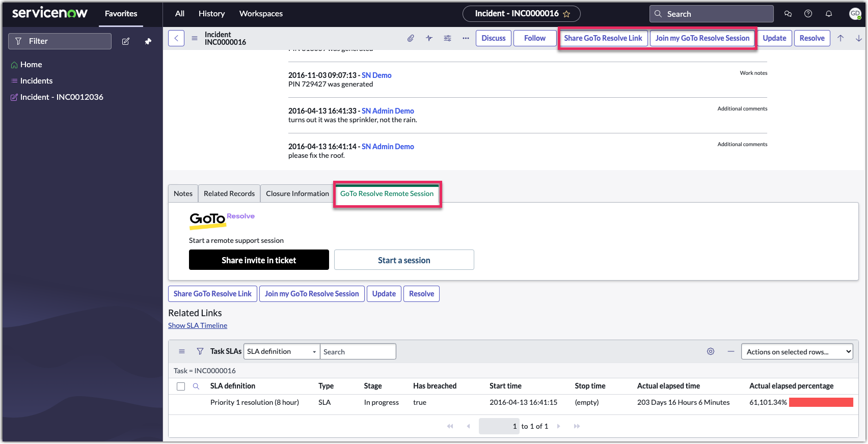Switch to the Related Records tab
The image size is (868, 444).
[229, 193]
